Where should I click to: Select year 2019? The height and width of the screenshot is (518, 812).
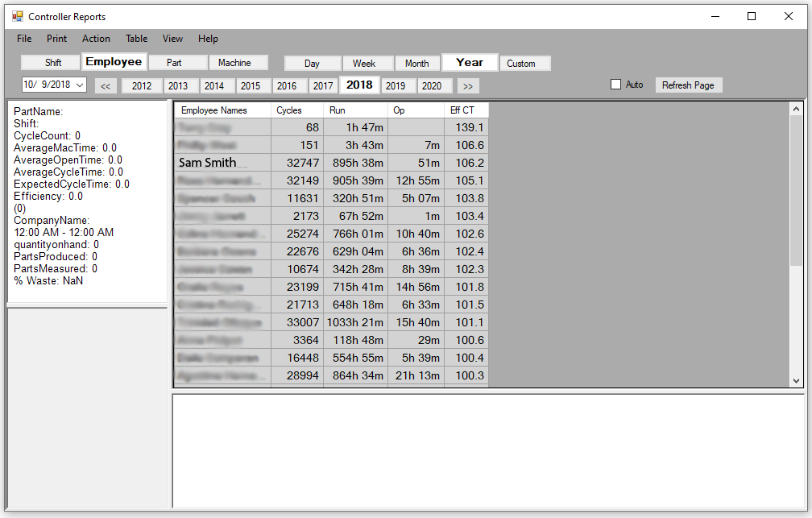[x=395, y=86]
